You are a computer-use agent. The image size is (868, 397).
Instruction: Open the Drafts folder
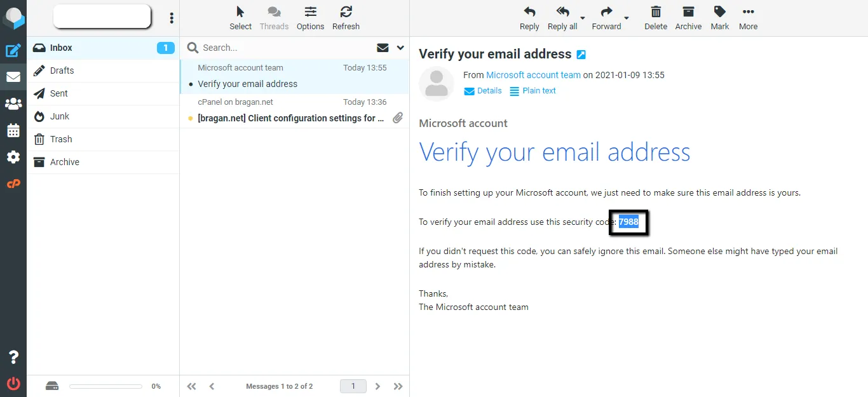tap(103, 71)
